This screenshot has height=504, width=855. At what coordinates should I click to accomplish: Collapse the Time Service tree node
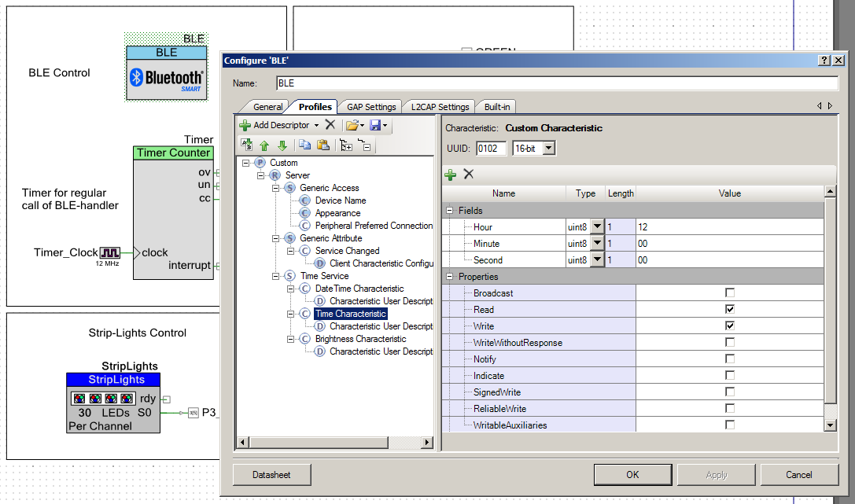275,276
